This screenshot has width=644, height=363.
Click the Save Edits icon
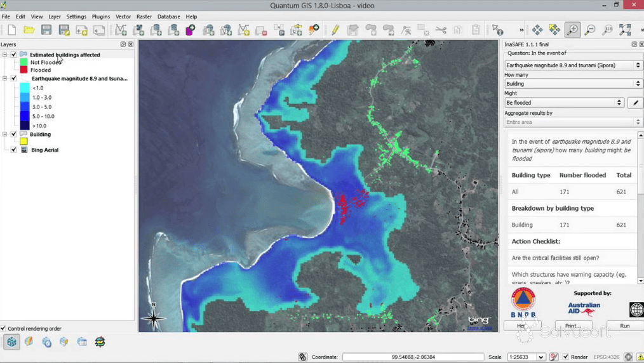(x=353, y=30)
